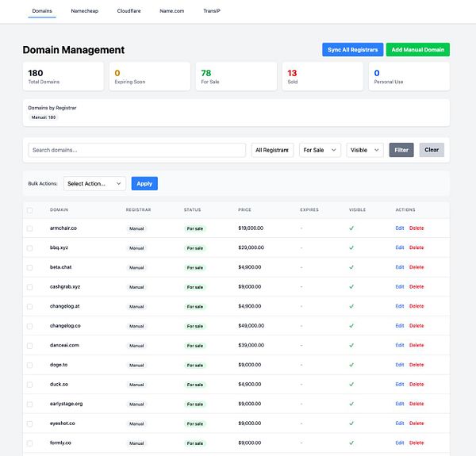Toggle the select-all checkbox in table header

30,210
